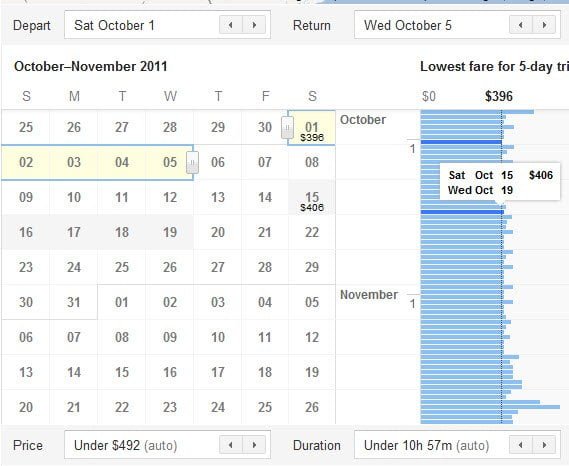Select October 22 in the calendar
Image resolution: width=569 pixels, height=466 pixels.
tap(312, 233)
